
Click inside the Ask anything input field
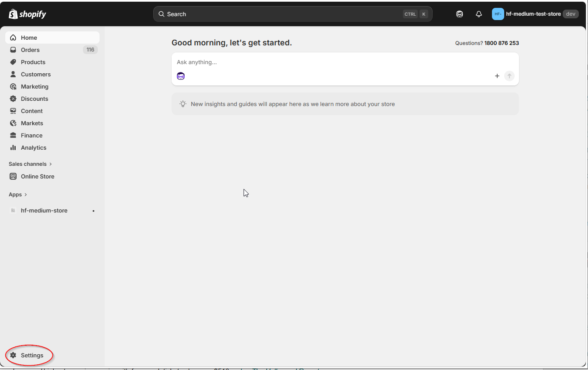[306, 62]
